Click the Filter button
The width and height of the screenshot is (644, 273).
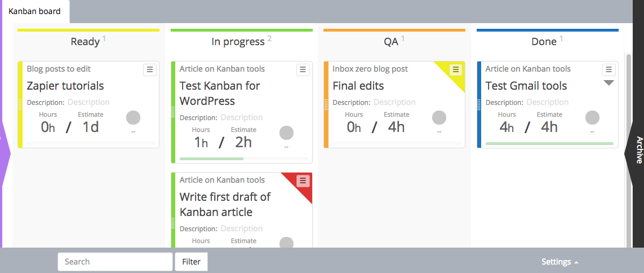(192, 262)
